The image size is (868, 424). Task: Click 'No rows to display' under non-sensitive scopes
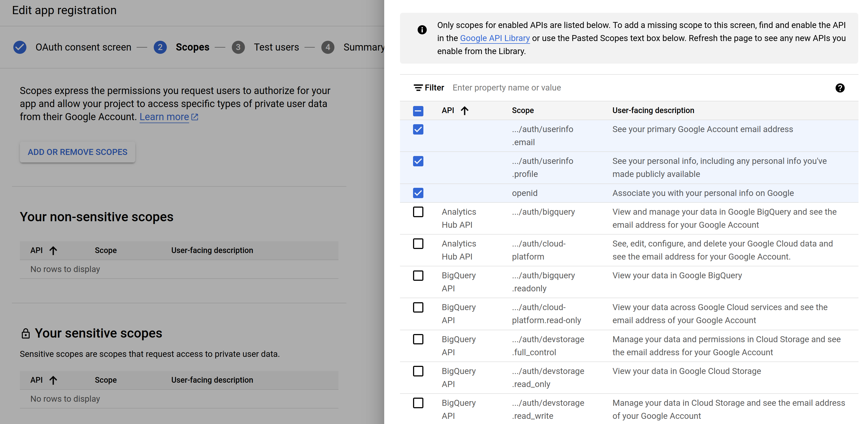(x=65, y=269)
